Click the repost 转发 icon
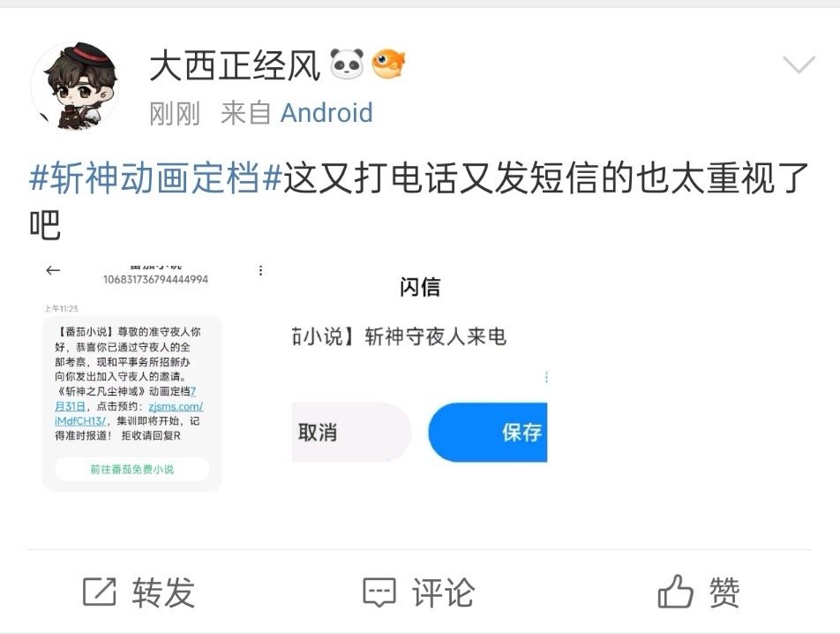 (x=100, y=592)
